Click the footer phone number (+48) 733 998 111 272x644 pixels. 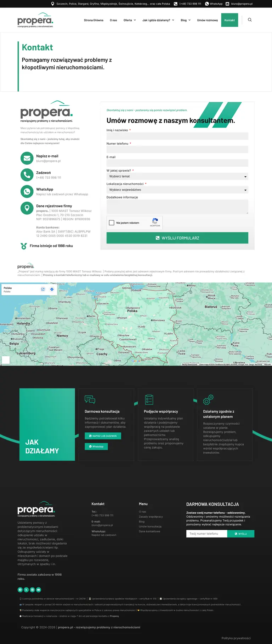tap(102, 515)
